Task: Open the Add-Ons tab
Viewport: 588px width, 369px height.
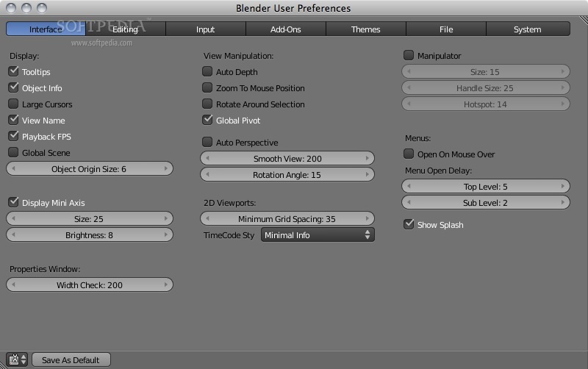Action: [x=286, y=29]
